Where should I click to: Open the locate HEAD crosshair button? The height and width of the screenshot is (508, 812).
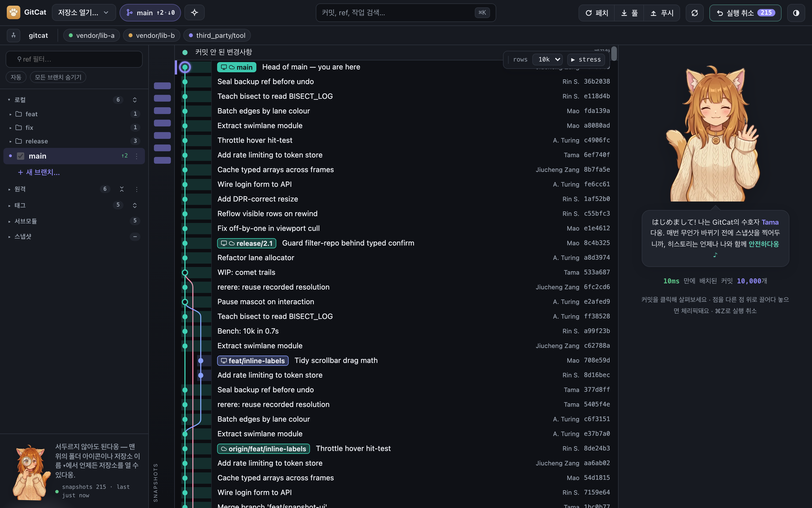pos(195,13)
